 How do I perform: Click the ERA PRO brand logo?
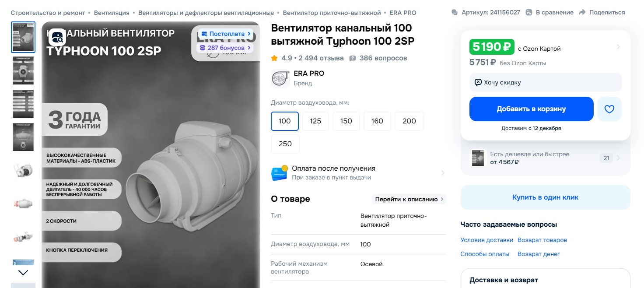(x=280, y=78)
